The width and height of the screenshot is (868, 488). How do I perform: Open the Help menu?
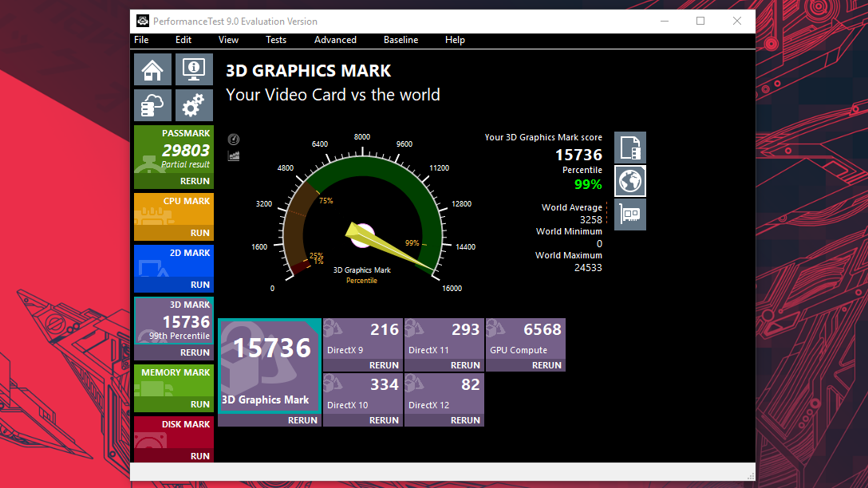455,40
